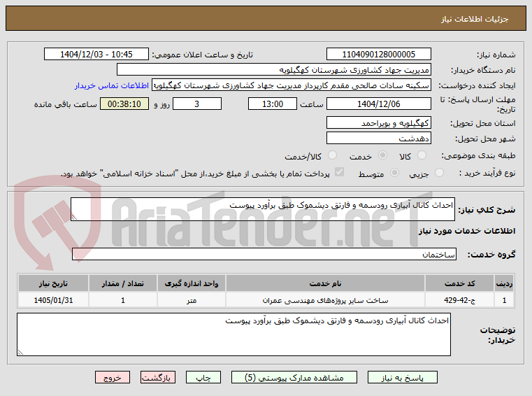Click service code cell ج-42-429
The height and width of the screenshot is (396, 532).
(x=459, y=300)
